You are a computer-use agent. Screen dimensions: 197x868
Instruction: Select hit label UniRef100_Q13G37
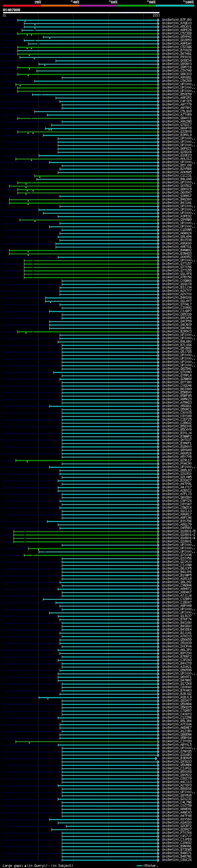[x=176, y=616]
